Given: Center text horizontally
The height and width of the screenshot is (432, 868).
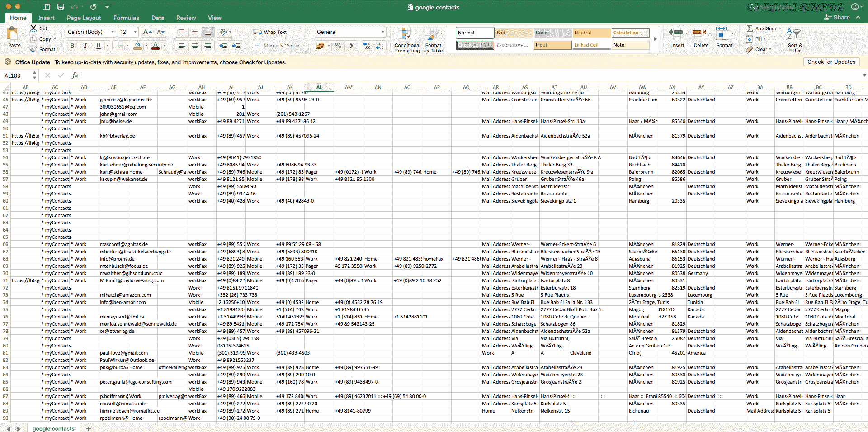Looking at the screenshot, I should [194, 46].
